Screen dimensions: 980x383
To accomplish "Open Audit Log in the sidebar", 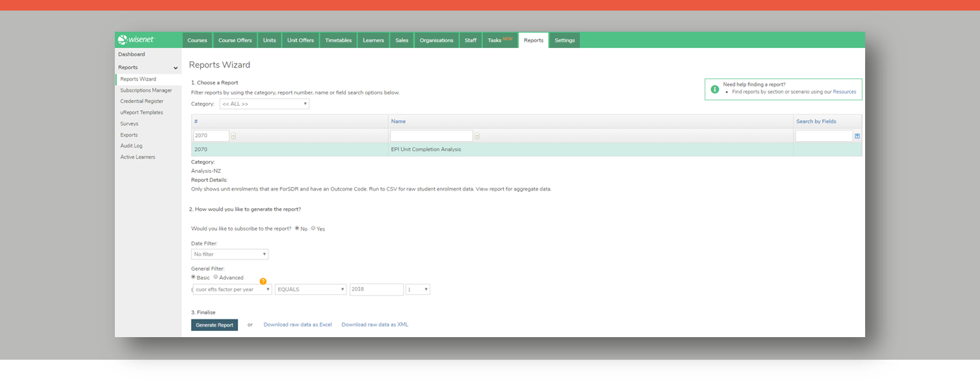I will (132, 145).
